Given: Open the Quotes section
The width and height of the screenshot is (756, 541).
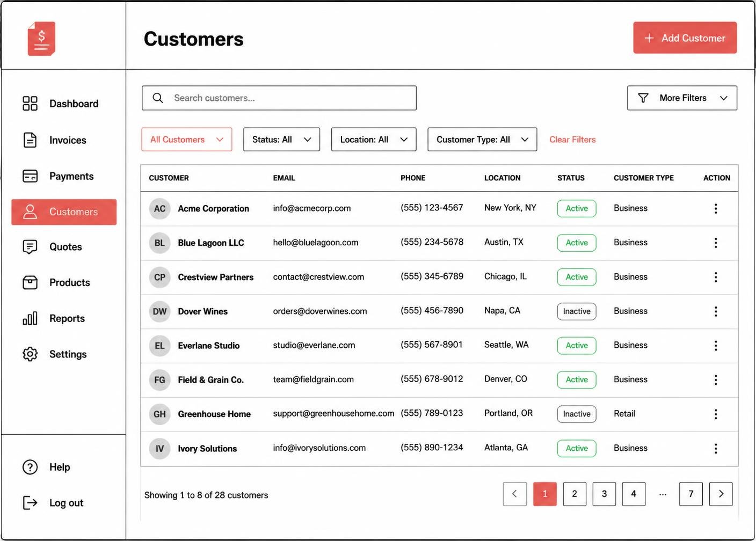Looking at the screenshot, I should click(53, 247).
